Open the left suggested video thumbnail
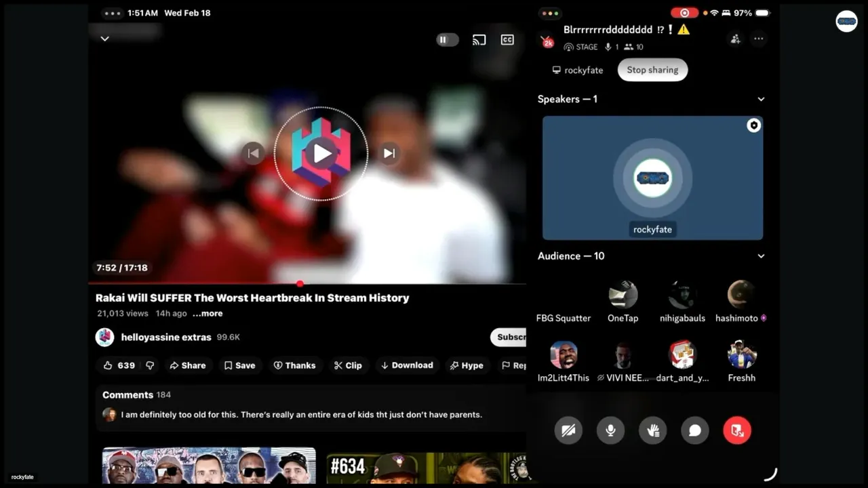868x488 pixels. click(209, 466)
